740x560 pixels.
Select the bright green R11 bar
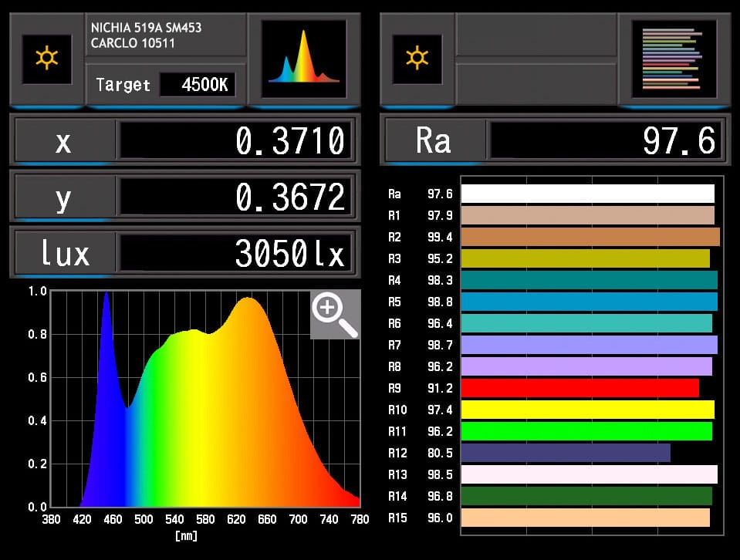point(586,431)
